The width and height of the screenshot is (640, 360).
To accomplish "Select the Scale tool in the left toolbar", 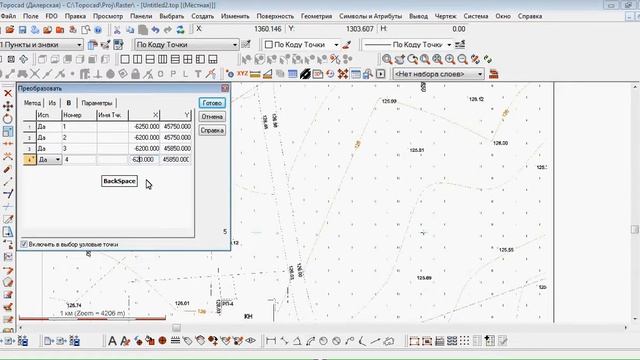I will click(x=8, y=131).
